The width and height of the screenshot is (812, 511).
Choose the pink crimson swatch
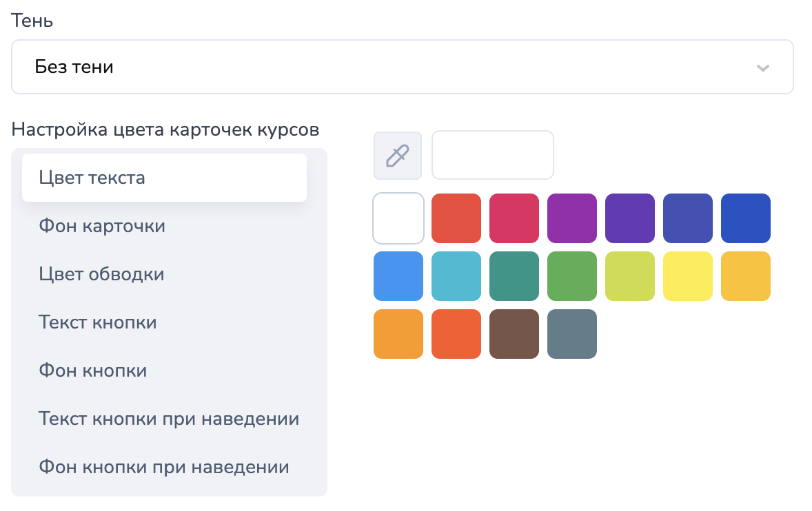coord(514,218)
